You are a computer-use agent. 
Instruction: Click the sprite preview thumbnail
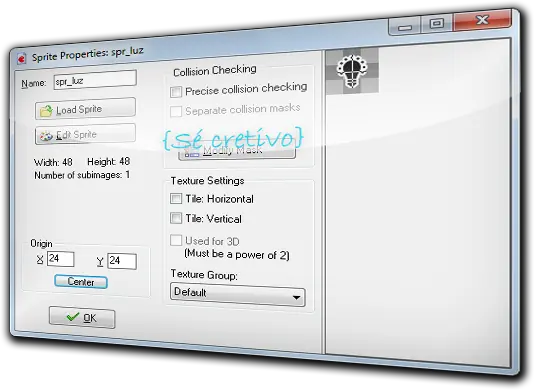pyautogui.click(x=352, y=72)
